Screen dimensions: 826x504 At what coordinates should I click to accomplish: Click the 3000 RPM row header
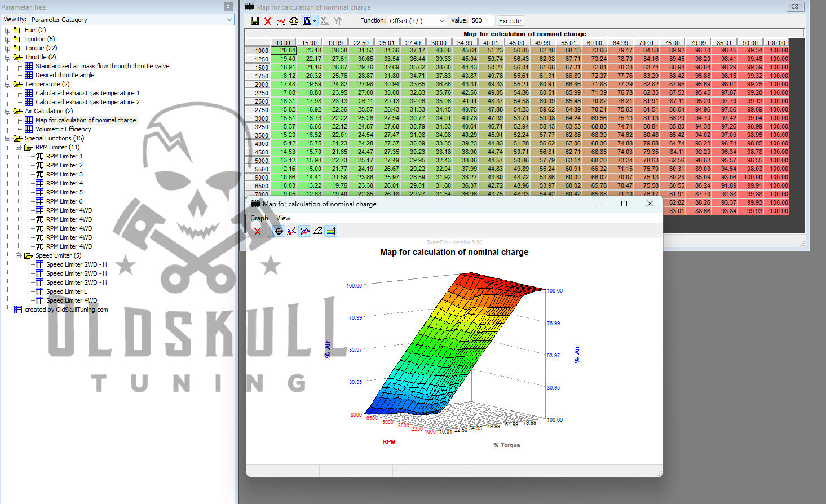pos(258,118)
